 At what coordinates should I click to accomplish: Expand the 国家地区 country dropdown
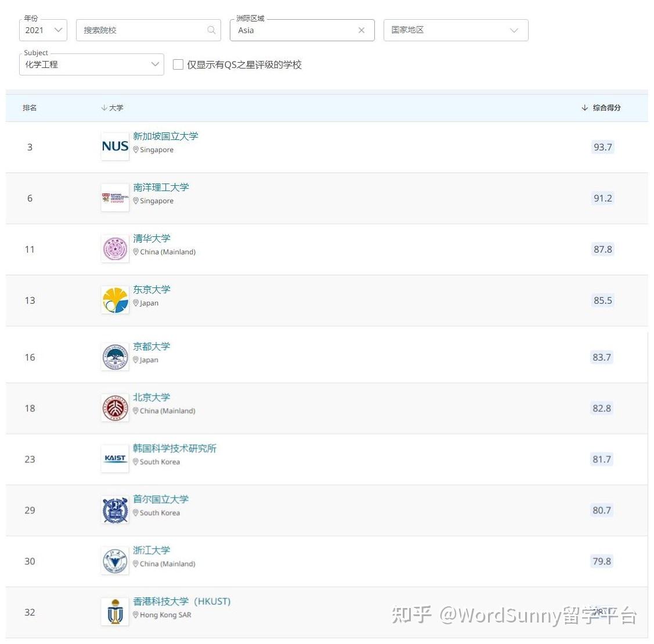[x=456, y=30]
